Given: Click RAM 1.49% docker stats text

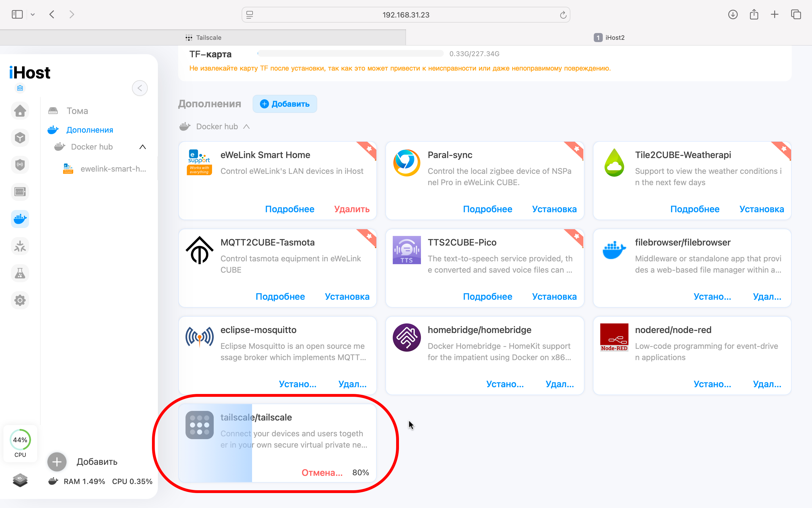Looking at the screenshot, I should click(x=84, y=481).
